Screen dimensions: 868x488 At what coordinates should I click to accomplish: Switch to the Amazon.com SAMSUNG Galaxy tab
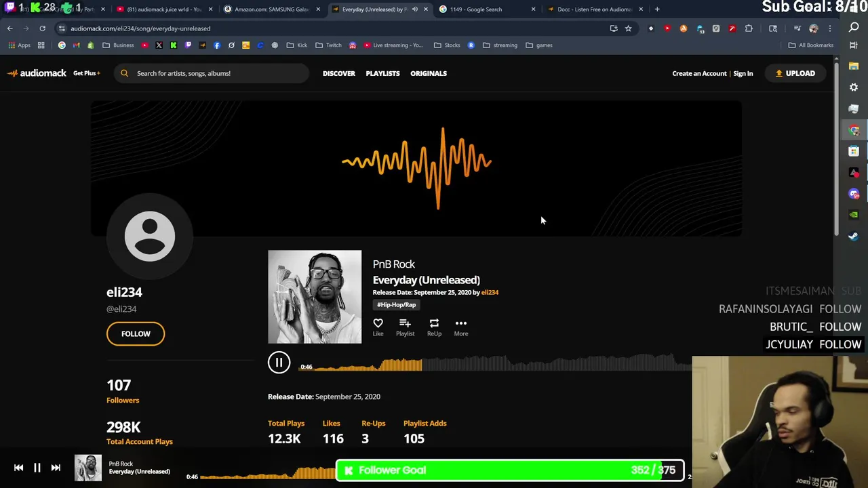(x=271, y=9)
